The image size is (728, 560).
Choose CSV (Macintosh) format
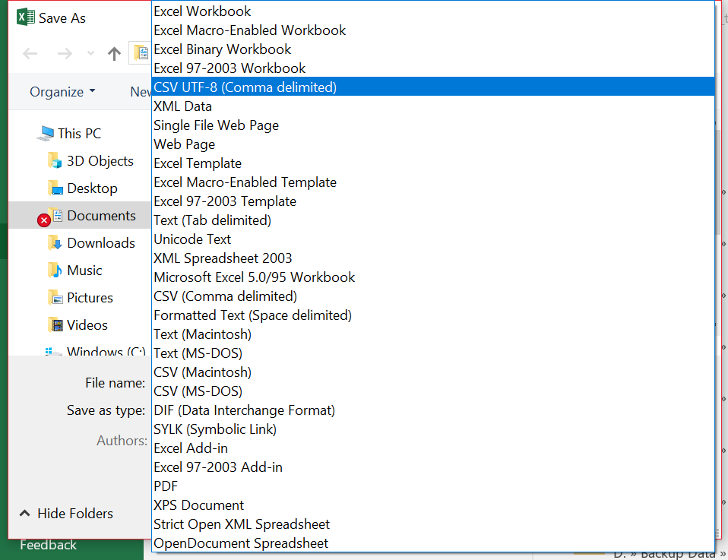[432, 372]
